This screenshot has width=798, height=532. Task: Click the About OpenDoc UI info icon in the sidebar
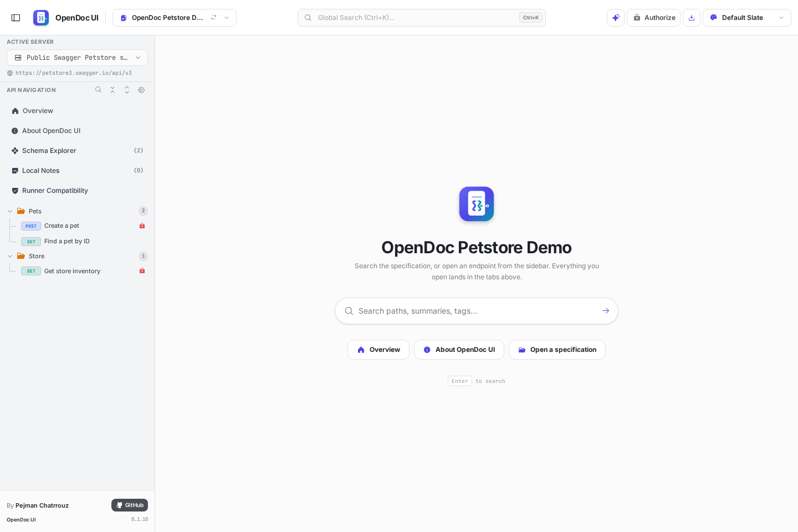click(x=15, y=131)
